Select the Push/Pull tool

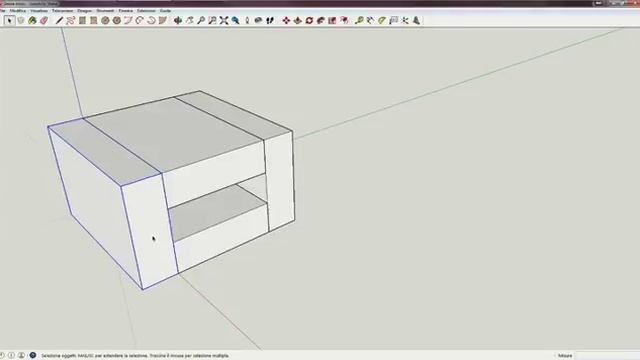(x=298, y=20)
